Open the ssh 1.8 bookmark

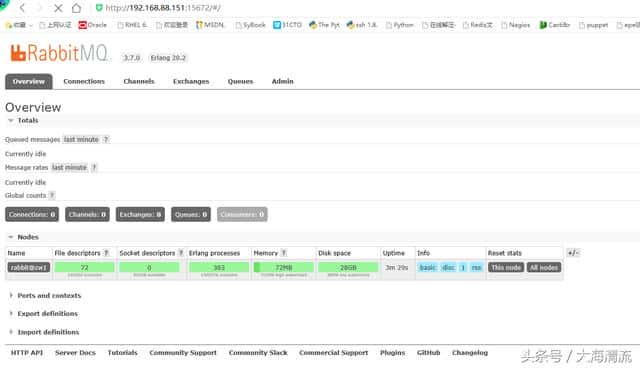coord(362,25)
